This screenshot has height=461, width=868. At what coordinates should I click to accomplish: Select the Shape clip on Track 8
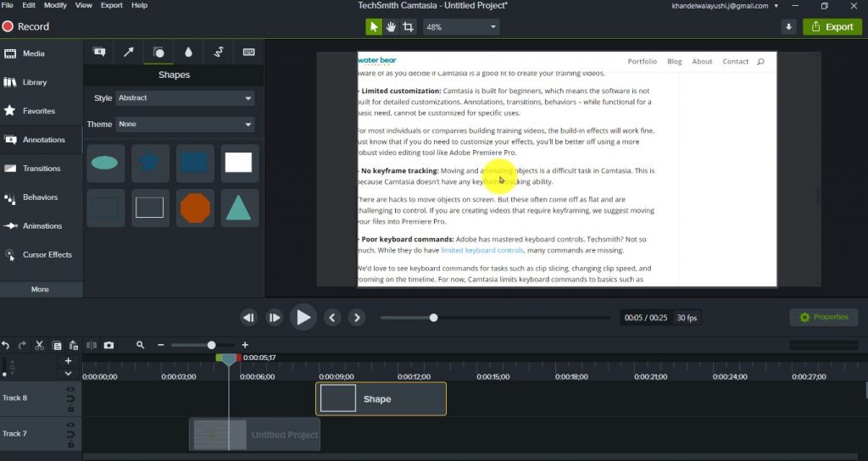tap(381, 398)
